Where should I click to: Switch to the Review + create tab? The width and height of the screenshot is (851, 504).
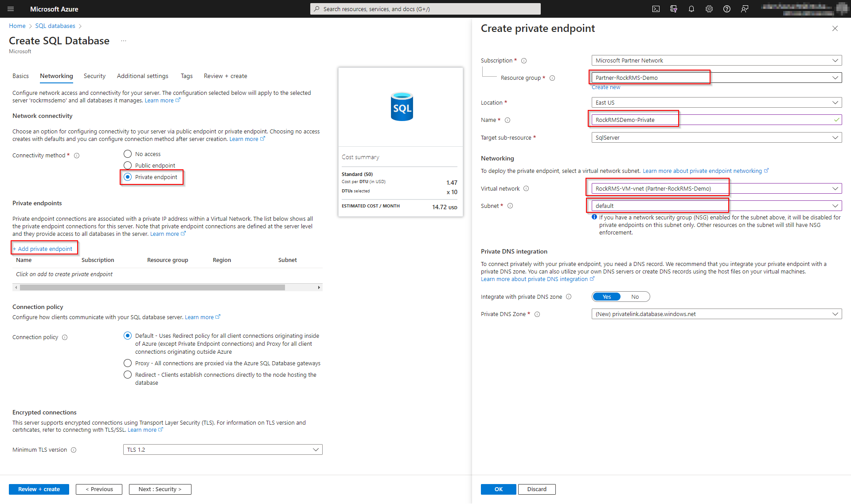tap(225, 76)
